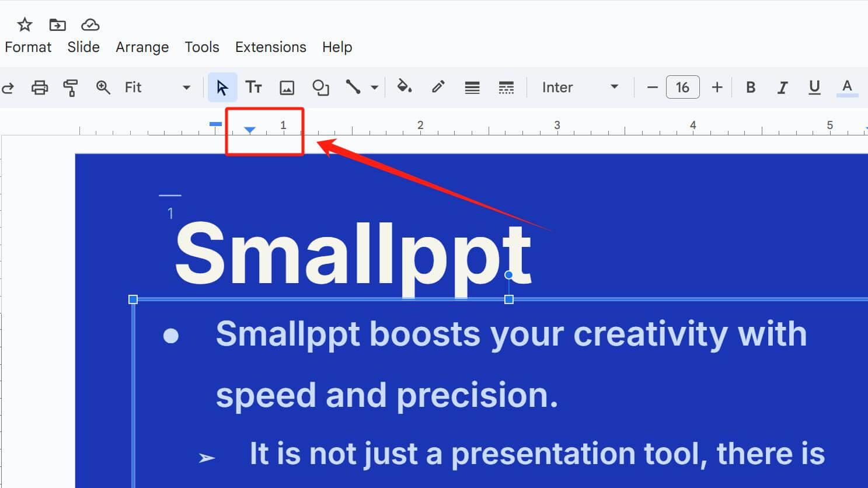Screen dimensions: 868x488
Task: Click the top-center resize handle
Action: pyautogui.click(x=509, y=299)
